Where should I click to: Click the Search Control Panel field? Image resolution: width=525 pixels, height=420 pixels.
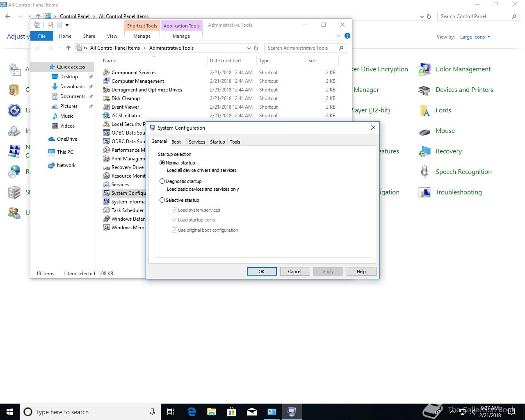click(x=479, y=16)
